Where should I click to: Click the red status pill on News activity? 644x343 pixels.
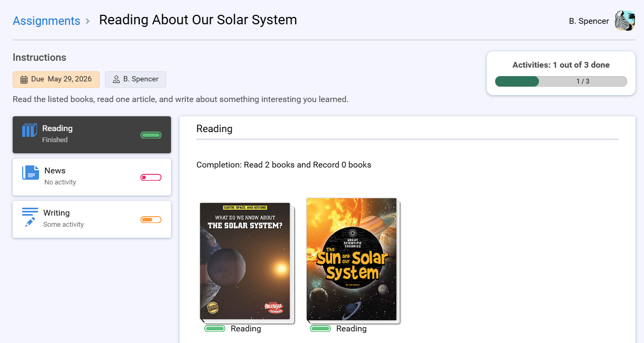pos(151,178)
